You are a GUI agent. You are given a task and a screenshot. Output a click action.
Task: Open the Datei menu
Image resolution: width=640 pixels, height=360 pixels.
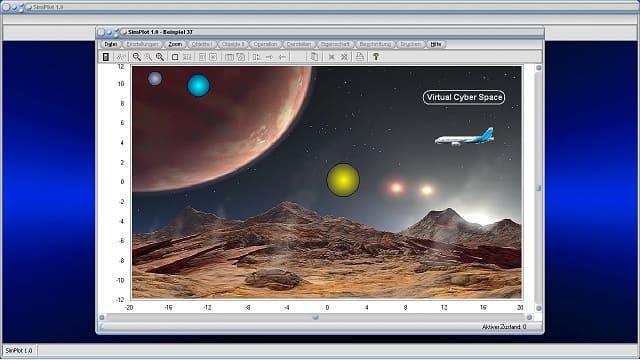[x=110, y=44]
